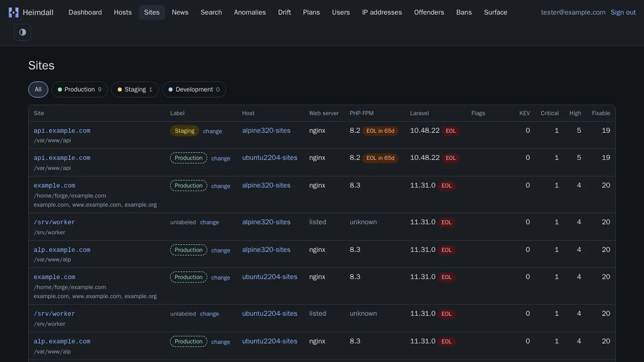Click the PHP-FPM column header
This screenshot has width=644, height=362.
362,113
